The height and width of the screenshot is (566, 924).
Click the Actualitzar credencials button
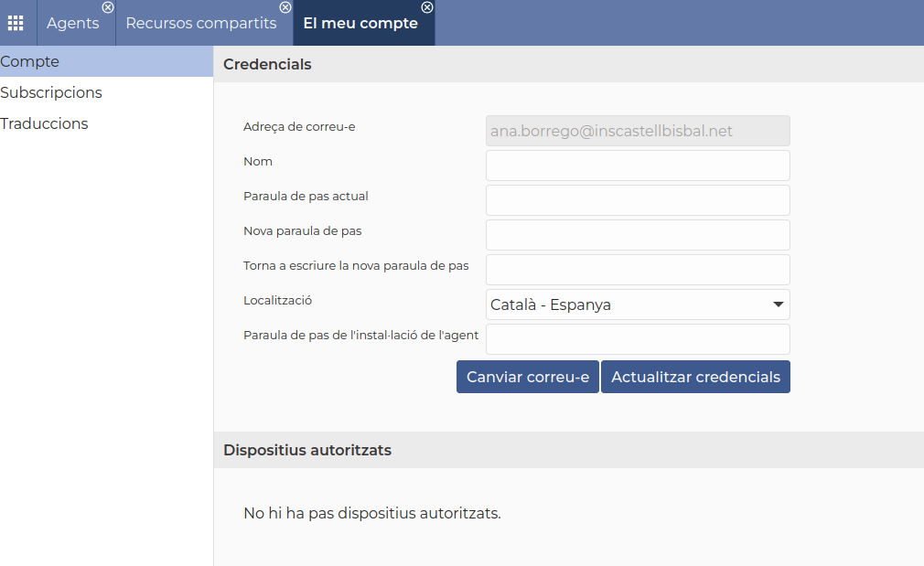(695, 377)
